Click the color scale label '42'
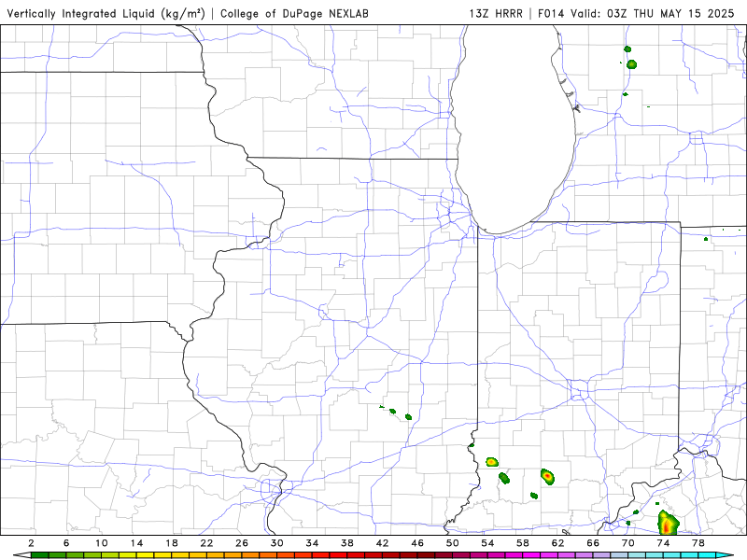This screenshot has width=747, height=560. (x=383, y=543)
